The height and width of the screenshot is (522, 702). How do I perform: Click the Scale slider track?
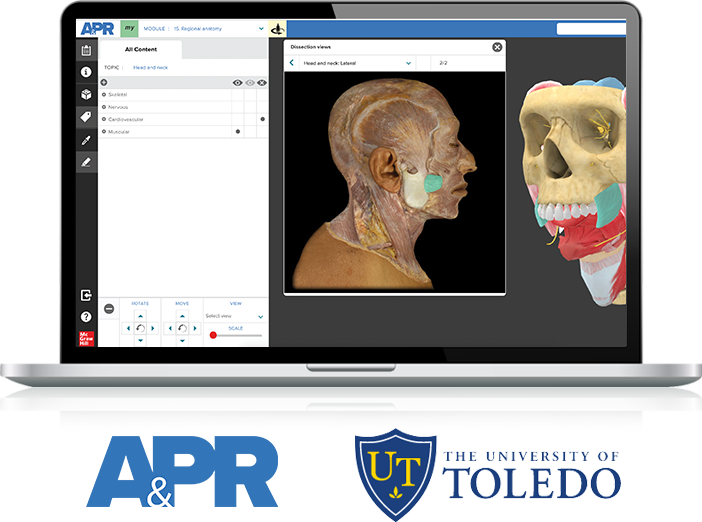point(237,335)
